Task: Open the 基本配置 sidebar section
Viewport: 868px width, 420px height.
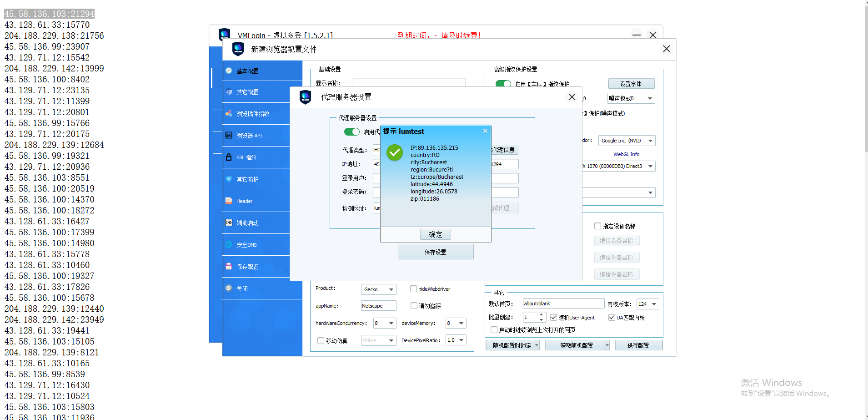Action: (x=262, y=71)
